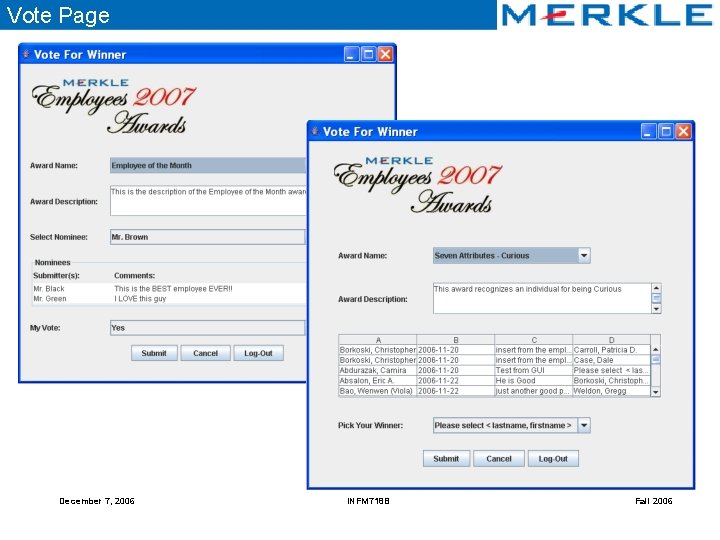Click Log-Out in the back Vote For Winner window
The height and width of the screenshot is (540, 720).
(x=258, y=353)
